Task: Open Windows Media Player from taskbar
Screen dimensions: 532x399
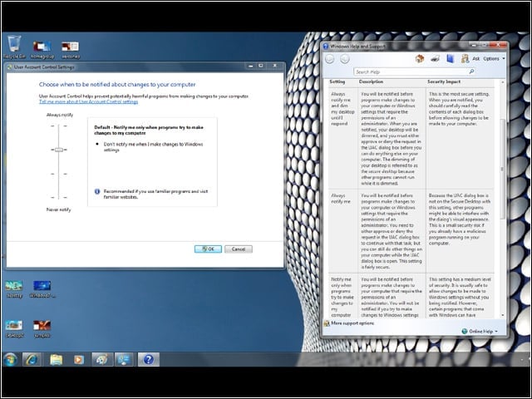Action: point(79,360)
